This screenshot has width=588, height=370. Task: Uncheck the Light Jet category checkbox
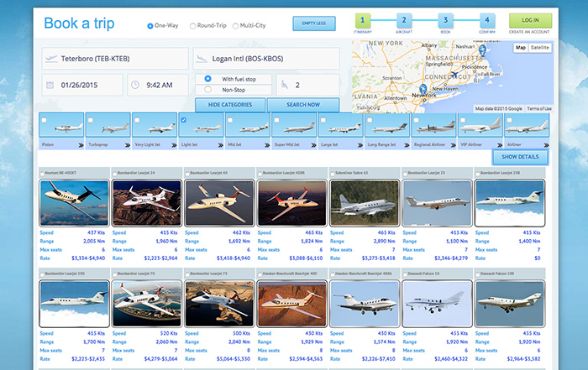[184, 120]
